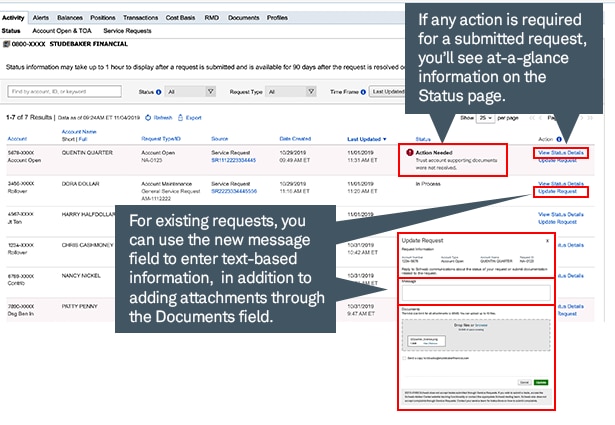Image resolution: width=615 pixels, height=425 pixels.
Task: Open the Profiles tab
Action: pos(277,18)
